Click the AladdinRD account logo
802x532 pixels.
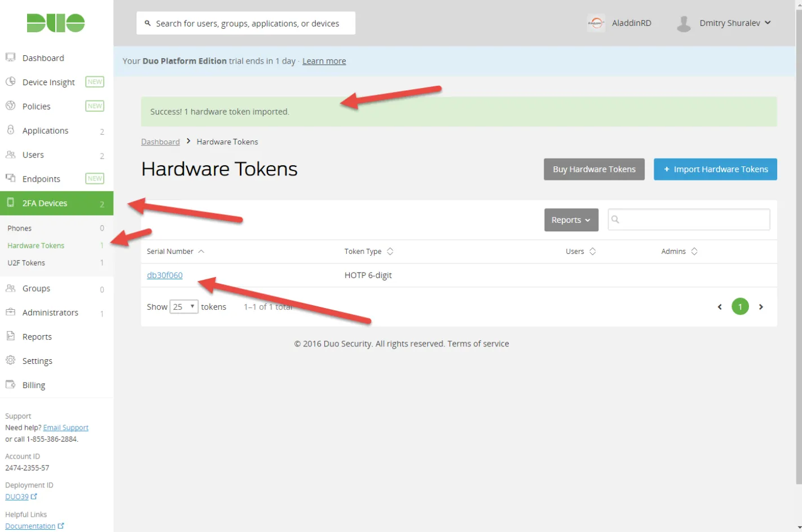coord(596,23)
